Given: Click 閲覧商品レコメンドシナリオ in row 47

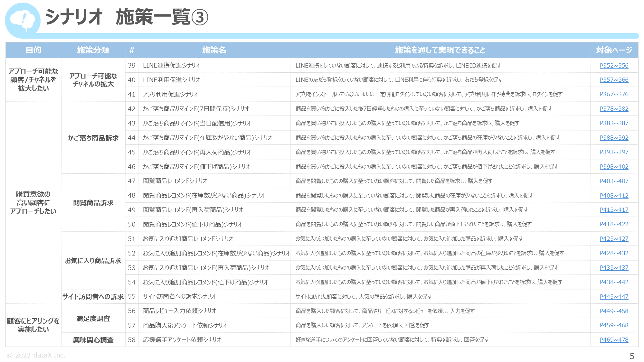Looking at the screenshot, I should coord(175,181).
